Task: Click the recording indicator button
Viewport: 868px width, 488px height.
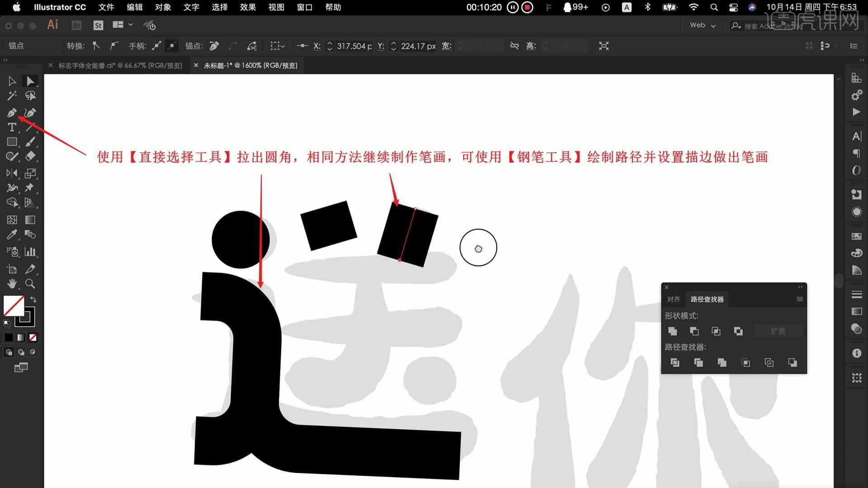Action: 528,7
